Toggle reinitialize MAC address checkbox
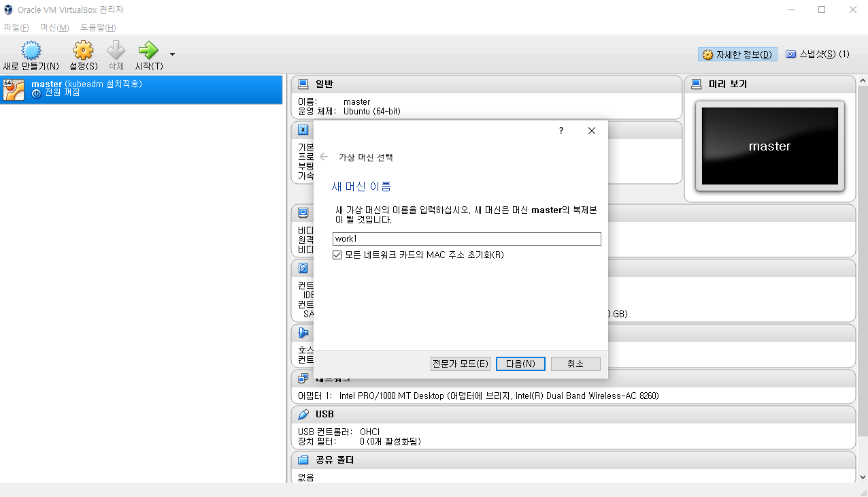This screenshot has height=497, width=868. (337, 255)
